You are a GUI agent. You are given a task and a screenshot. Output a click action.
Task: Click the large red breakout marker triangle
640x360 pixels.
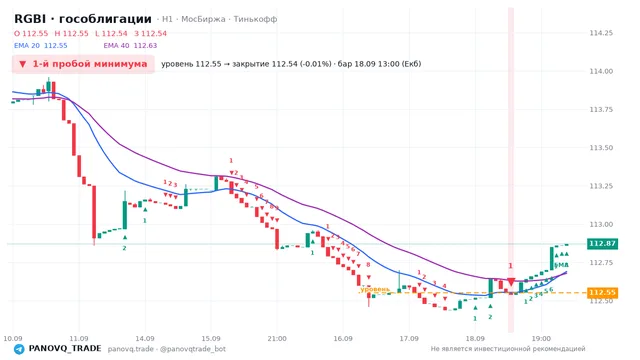click(511, 282)
